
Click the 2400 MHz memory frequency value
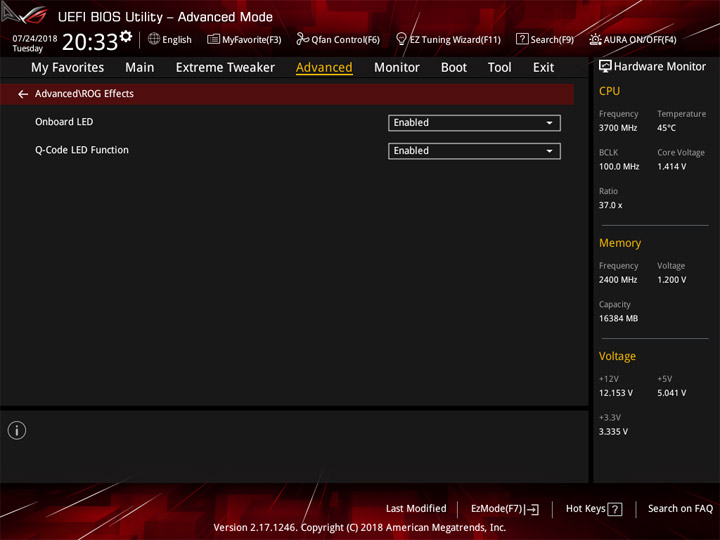coord(618,280)
